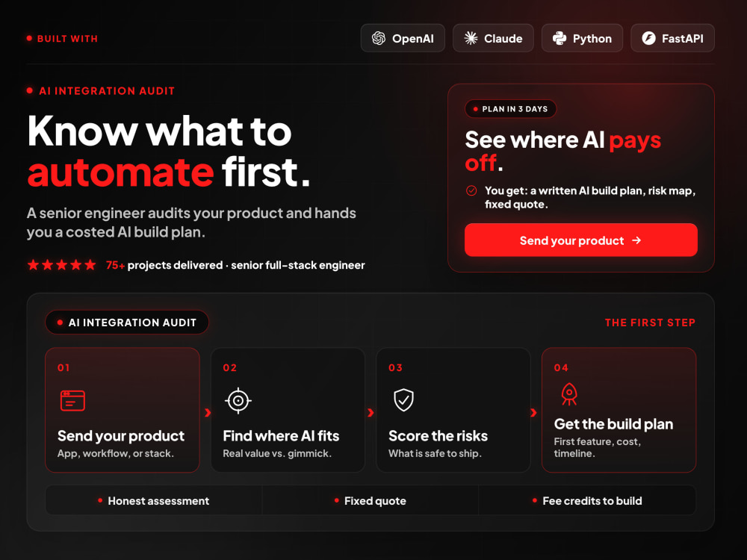Click the chevron between steps 03 and 04
Viewport: 747px width, 560px height.
533,412
